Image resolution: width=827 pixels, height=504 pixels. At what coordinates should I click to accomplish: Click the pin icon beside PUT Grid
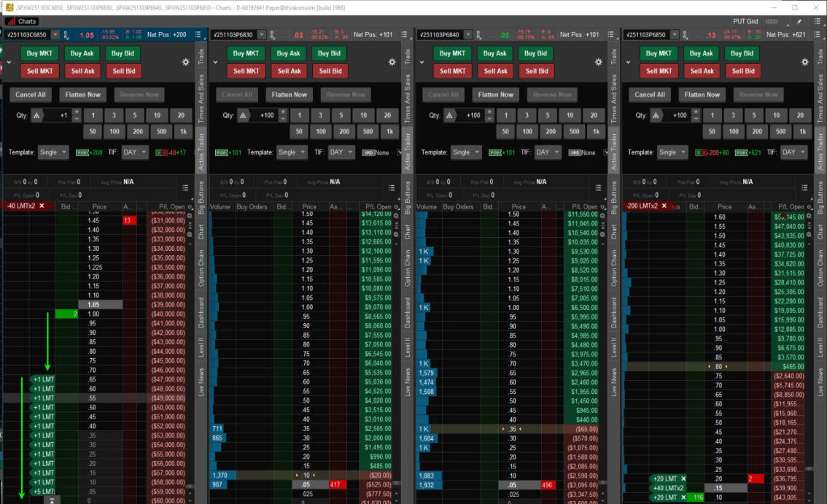799,22
